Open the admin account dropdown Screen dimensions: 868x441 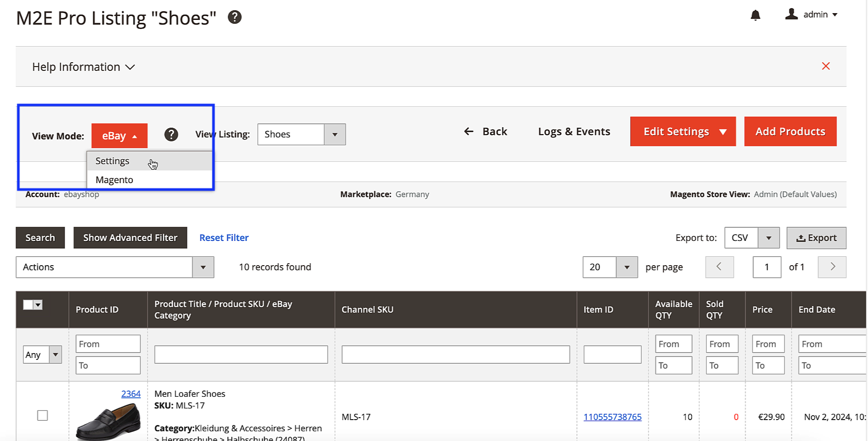pos(820,15)
